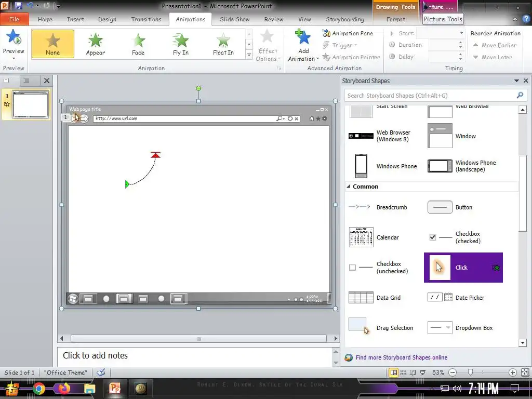Apply the Float In animation effect
Screen dimensions: 532x399
pos(223,44)
